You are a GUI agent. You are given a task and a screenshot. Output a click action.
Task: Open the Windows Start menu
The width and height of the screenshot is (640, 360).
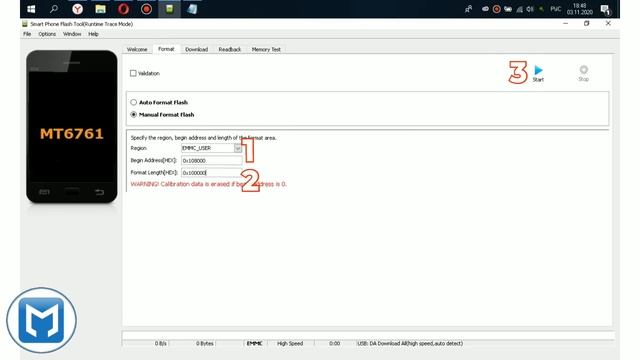coord(31,9)
